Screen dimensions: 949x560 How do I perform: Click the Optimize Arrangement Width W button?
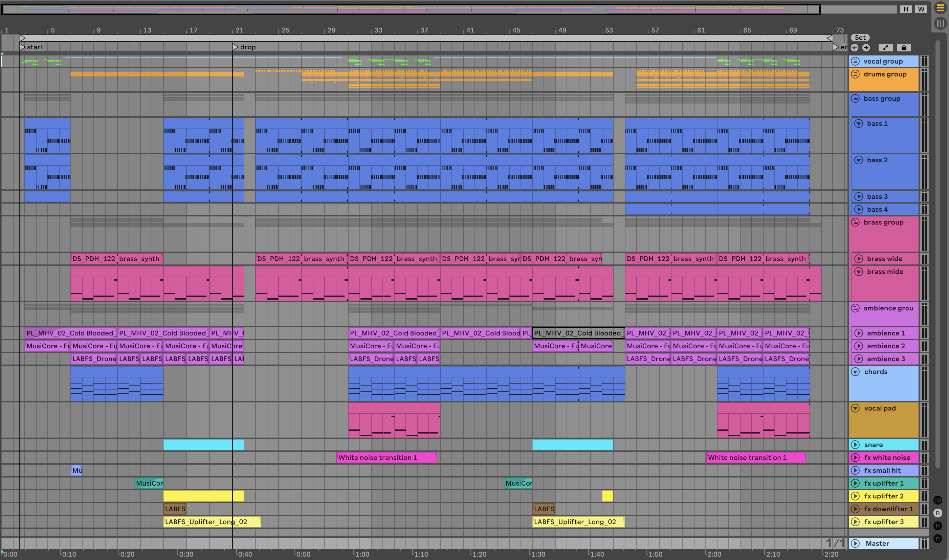[x=921, y=9]
